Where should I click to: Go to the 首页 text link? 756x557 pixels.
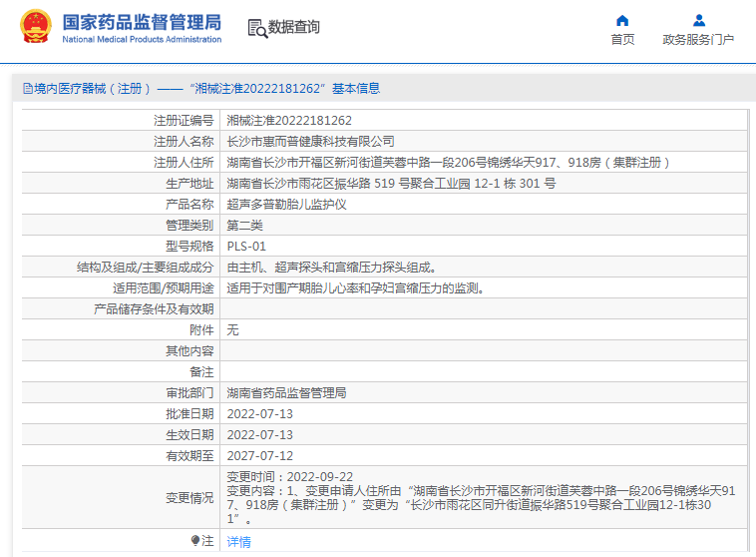pyautogui.click(x=622, y=40)
